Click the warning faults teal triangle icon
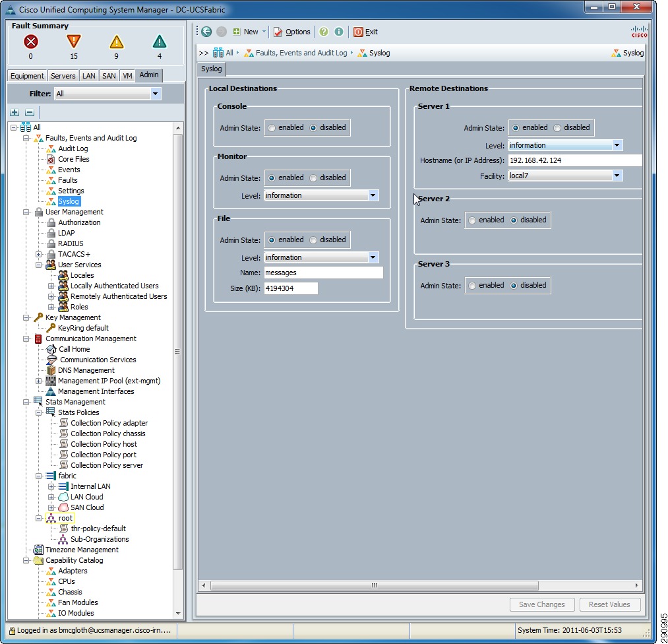Screen dimensions: 668x644 point(160,42)
